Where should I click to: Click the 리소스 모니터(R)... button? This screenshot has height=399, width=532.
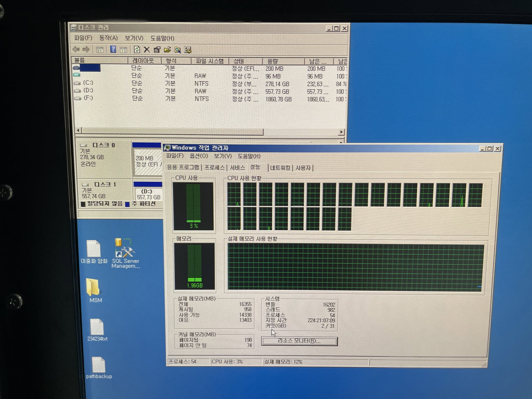coord(299,341)
